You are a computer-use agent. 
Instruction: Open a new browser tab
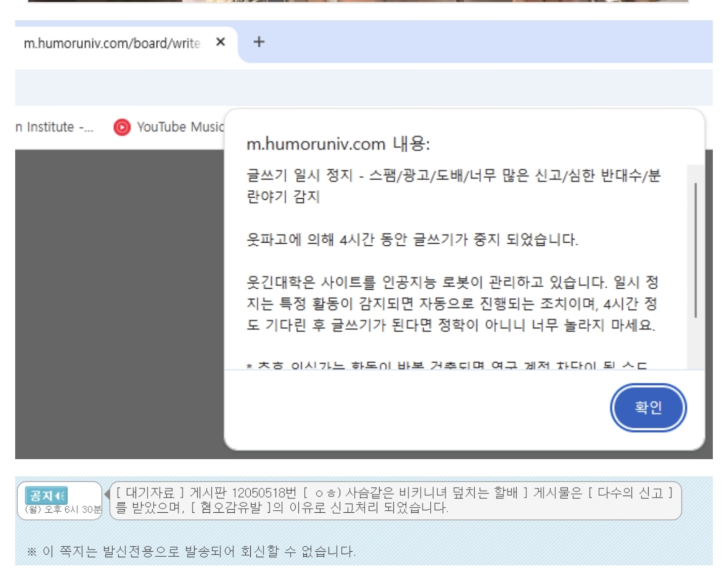[x=259, y=42]
